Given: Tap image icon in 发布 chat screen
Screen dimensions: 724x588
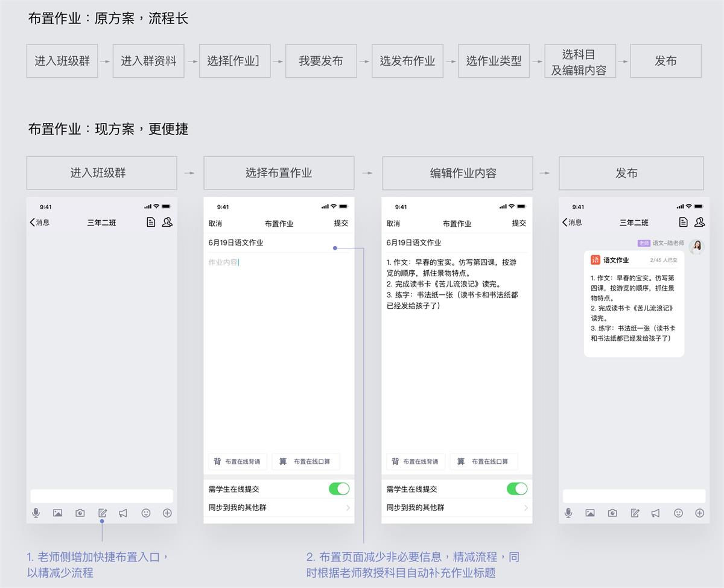Looking at the screenshot, I should click(x=590, y=513).
